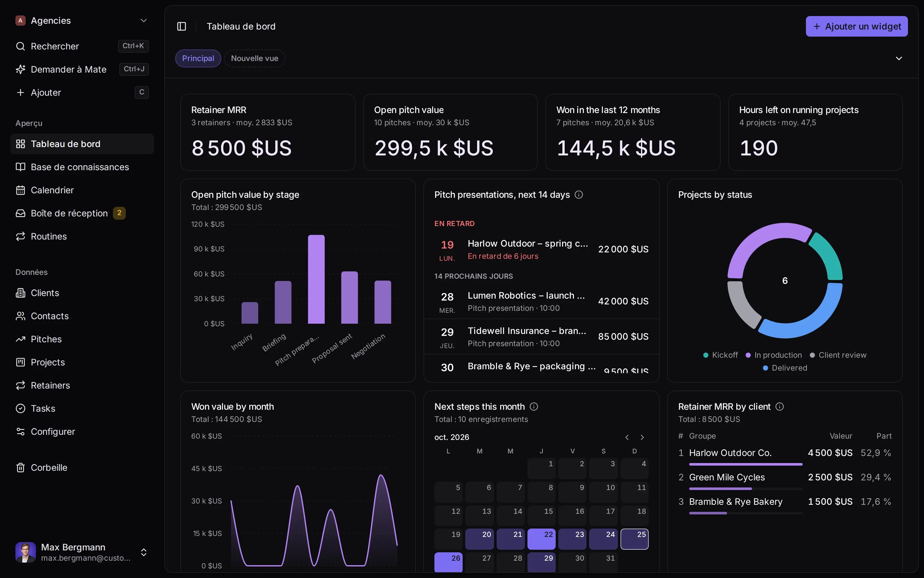Switch to the Principal view tab
Image resolution: width=924 pixels, height=578 pixels.
[198, 58]
